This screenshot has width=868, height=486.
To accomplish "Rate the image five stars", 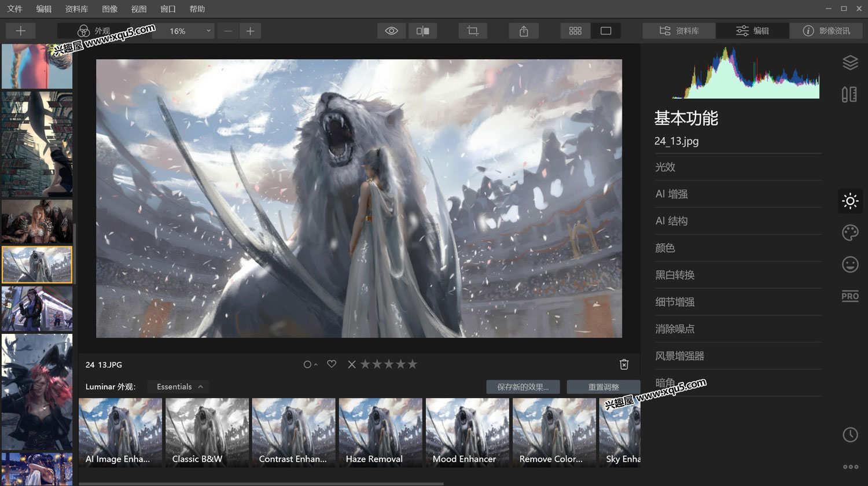I will [413, 364].
